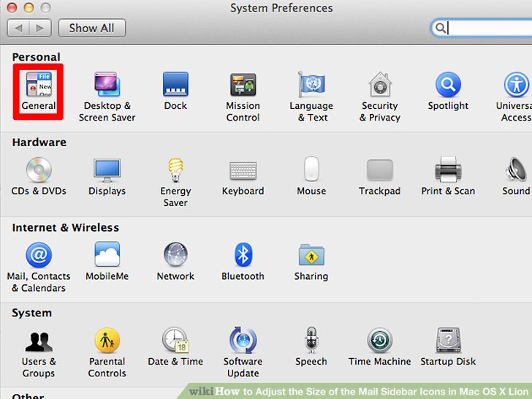Open the Dock preferences

175,91
